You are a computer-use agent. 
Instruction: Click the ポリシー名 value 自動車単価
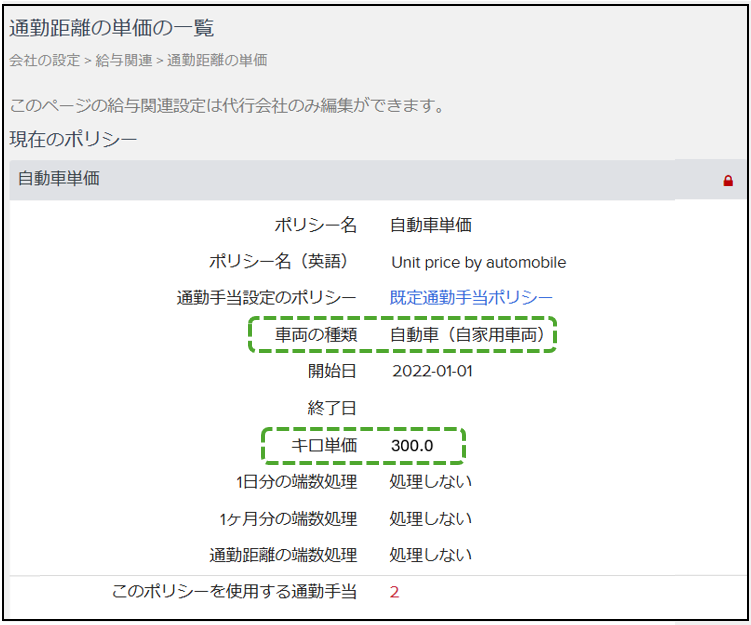coord(430,226)
